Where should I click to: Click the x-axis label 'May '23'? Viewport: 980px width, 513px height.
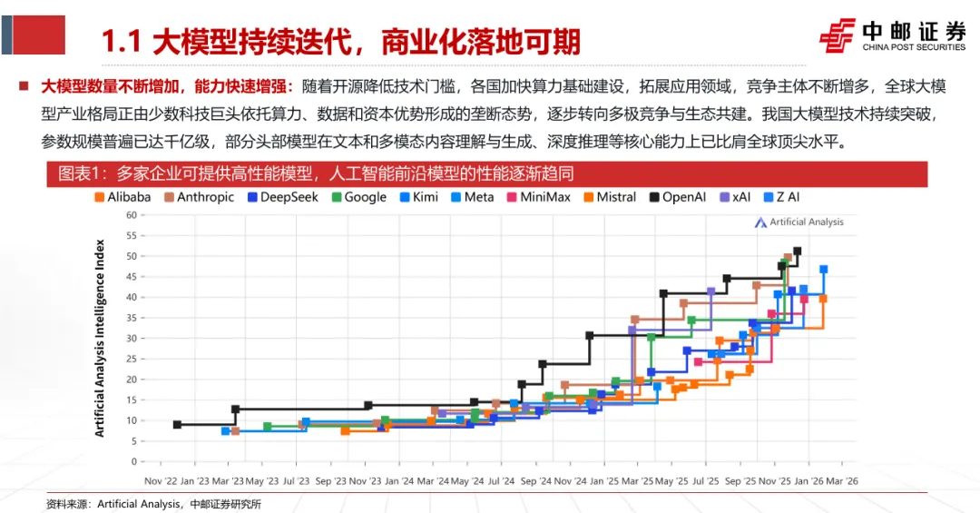pyautogui.click(x=262, y=481)
